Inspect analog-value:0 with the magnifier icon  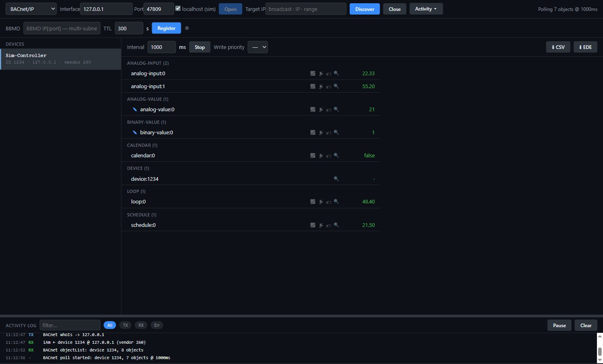[x=336, y=110]
